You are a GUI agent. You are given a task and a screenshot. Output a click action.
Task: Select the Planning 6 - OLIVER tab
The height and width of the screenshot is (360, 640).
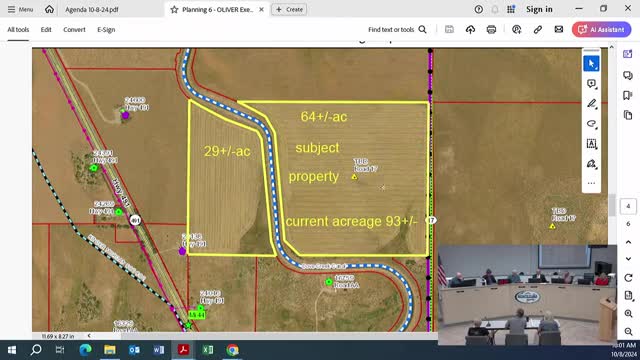pos(218,9)
